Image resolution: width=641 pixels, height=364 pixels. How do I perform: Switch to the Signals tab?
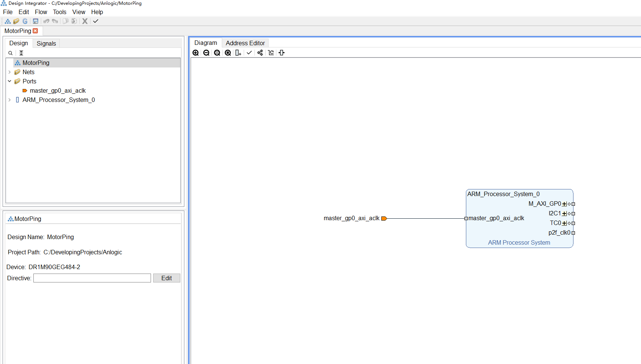point(46,43)
